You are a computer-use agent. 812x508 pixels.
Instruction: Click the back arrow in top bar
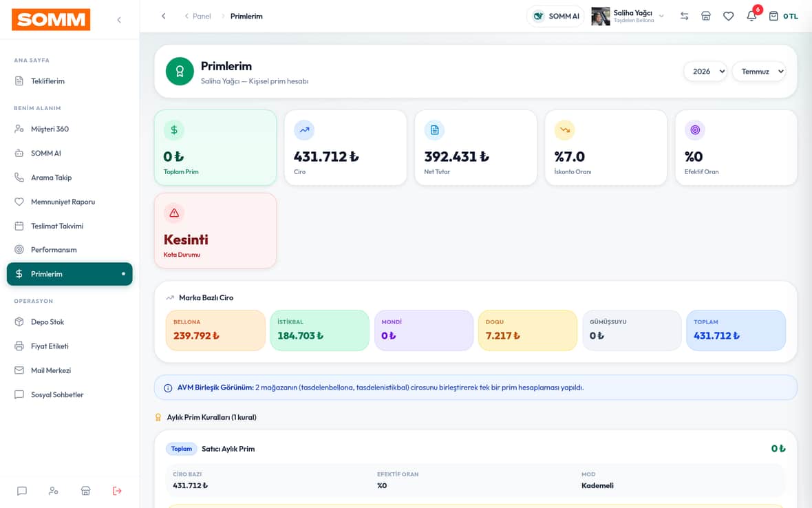(164, 16)
